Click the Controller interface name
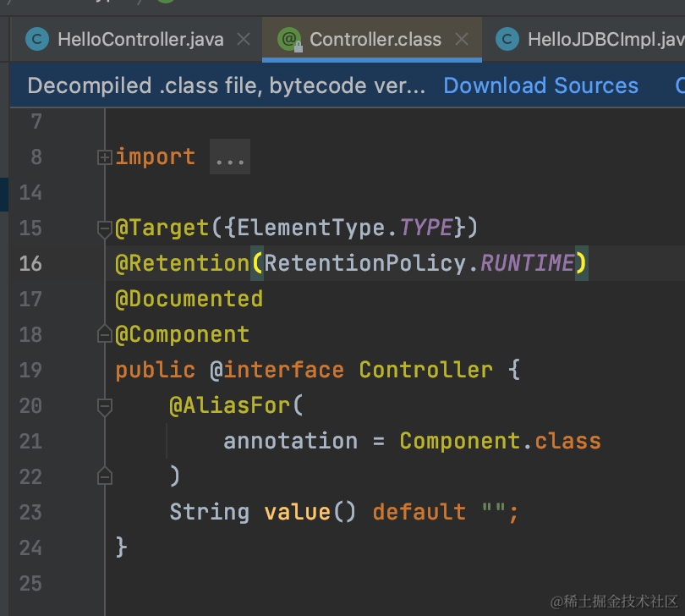 [426, 371]
